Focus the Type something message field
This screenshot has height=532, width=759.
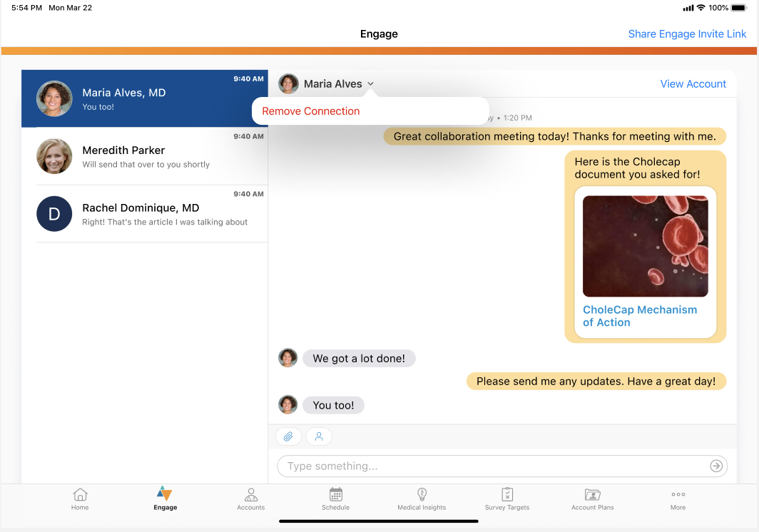(492, 466)
